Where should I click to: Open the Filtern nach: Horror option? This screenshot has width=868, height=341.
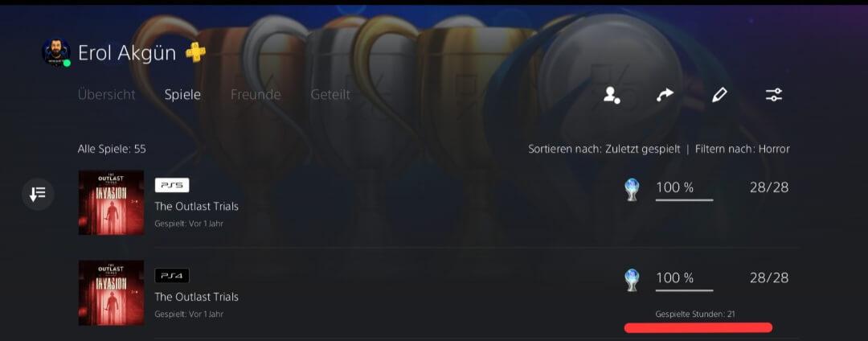point(743,149)
